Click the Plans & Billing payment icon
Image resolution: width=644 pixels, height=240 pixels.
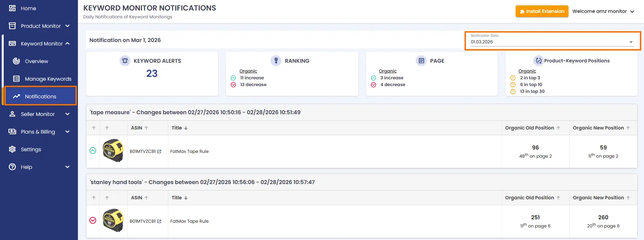coord(12,132)
